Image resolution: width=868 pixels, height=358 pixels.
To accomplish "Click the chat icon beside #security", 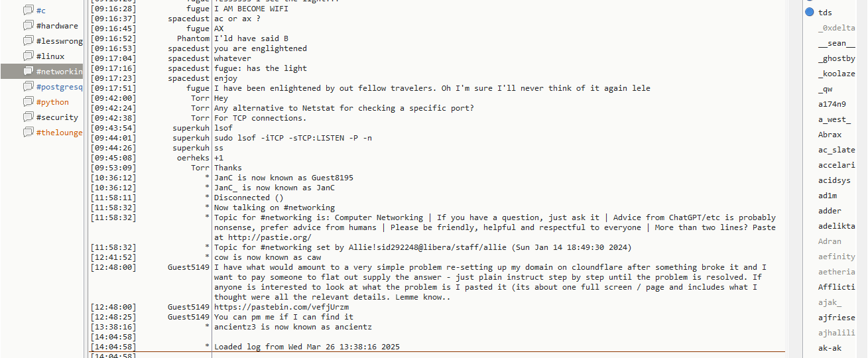I will click(x=28, y=117).
